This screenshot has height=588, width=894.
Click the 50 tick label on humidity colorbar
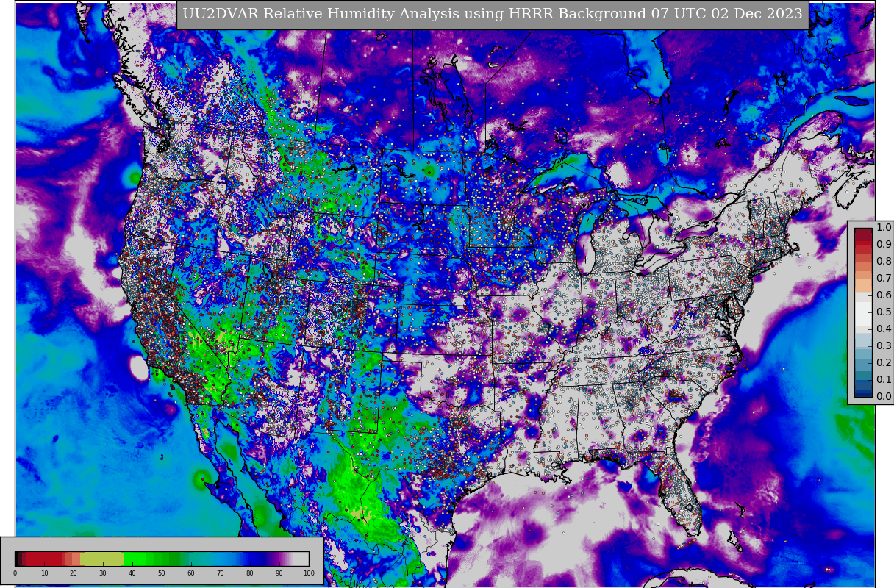pos(162,573)
